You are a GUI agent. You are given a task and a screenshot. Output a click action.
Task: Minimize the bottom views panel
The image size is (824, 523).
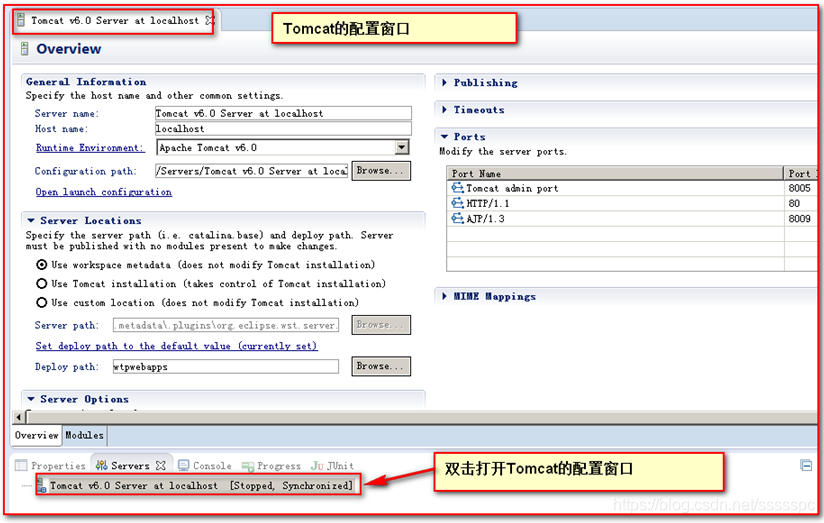coord(806,465)
